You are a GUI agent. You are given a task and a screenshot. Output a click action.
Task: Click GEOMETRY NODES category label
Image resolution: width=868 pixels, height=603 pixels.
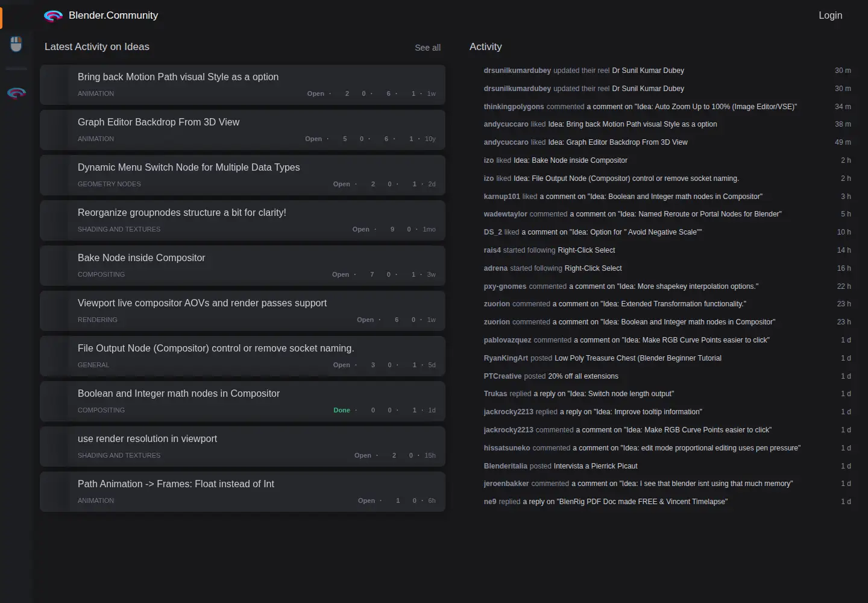pos(109,184)
